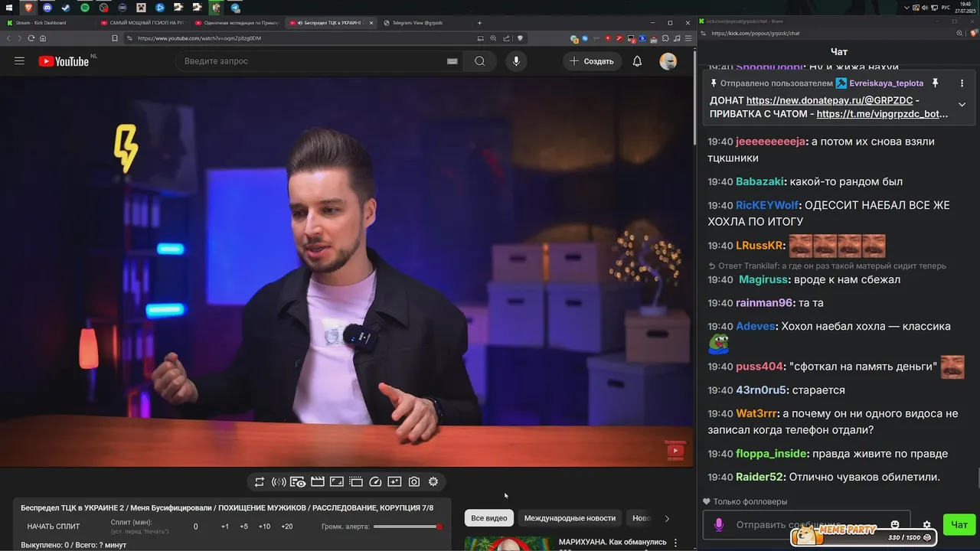Screen dimensions: 980x551
Task: Add +20 minutes to the split
Action: [287, 527]
